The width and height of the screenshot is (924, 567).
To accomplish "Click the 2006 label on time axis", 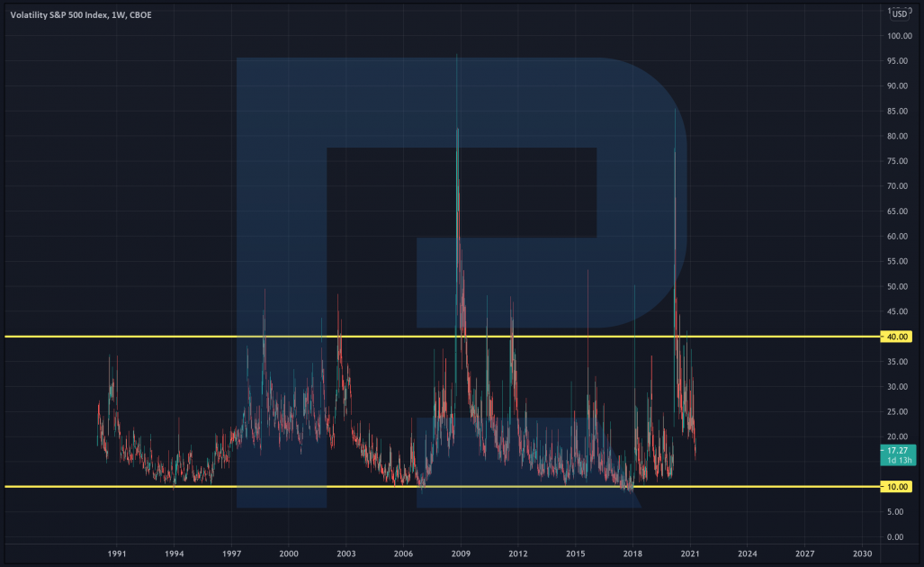I will (x=403, y=553).
